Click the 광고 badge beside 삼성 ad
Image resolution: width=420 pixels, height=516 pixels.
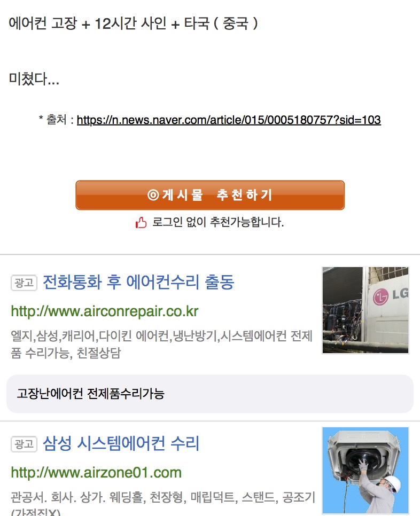(x=24, y=444)
